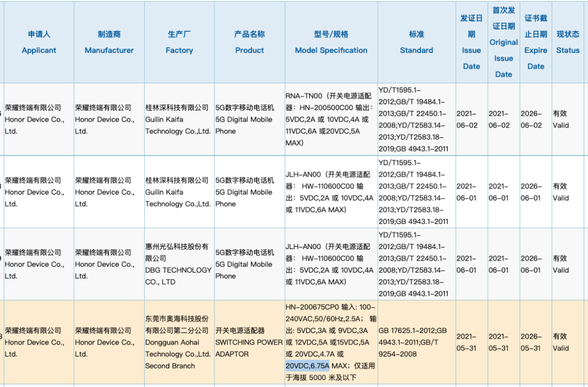
Task: Click the Original Issue Date column header
Action: tap(504, 42)
